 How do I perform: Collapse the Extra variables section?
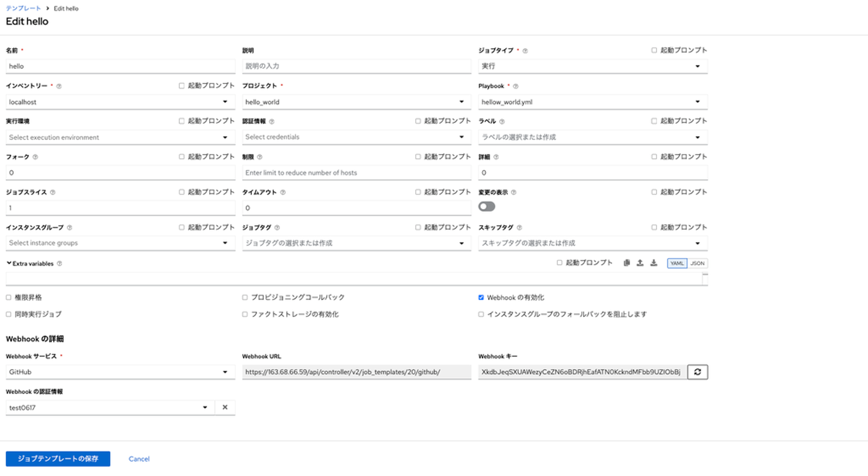click(x=8, y=263)
